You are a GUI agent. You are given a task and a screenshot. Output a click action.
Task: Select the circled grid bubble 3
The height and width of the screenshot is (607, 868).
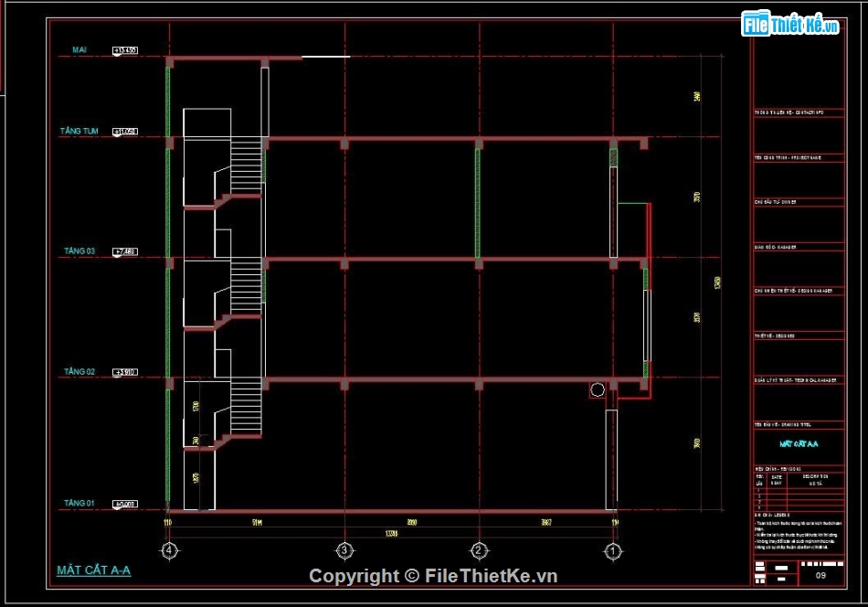click(344, 550)
